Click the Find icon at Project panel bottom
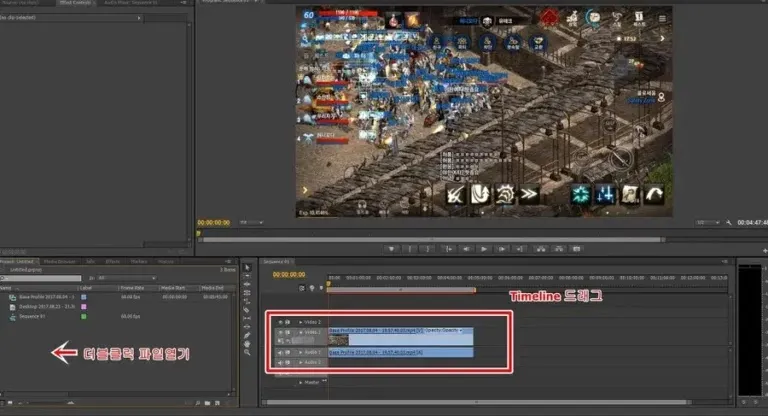Image resolution: width=768 pixels, height=416 pixels. [197, 403]
